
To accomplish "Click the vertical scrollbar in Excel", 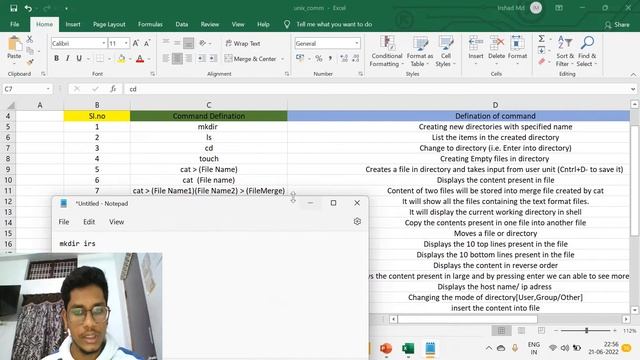I will click(634, 181).
